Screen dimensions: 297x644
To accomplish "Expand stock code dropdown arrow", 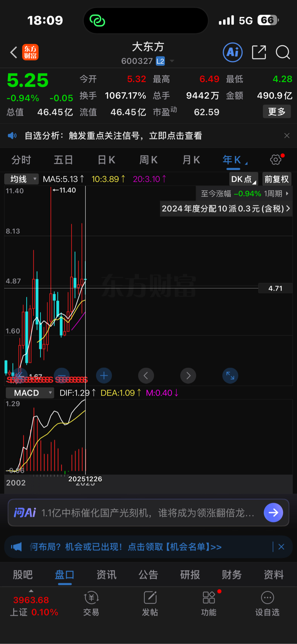I will pyautogui.click(x=172, y=61).
